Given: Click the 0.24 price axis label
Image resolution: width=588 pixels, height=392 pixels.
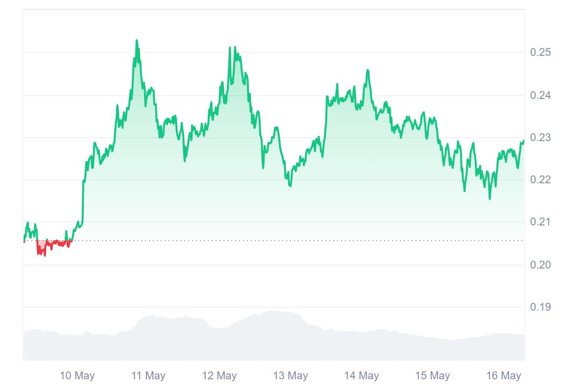Looking at the screenshot, I should point(540,96).
